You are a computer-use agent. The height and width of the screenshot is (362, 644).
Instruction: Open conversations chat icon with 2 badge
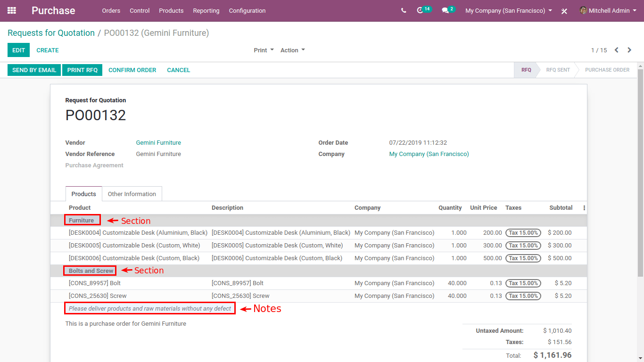click(448, 10)
